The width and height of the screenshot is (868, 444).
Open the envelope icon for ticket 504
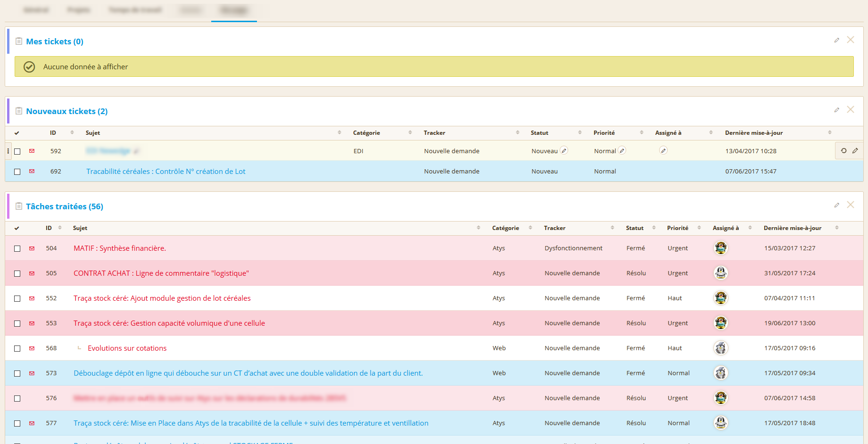tap(32, 248)
